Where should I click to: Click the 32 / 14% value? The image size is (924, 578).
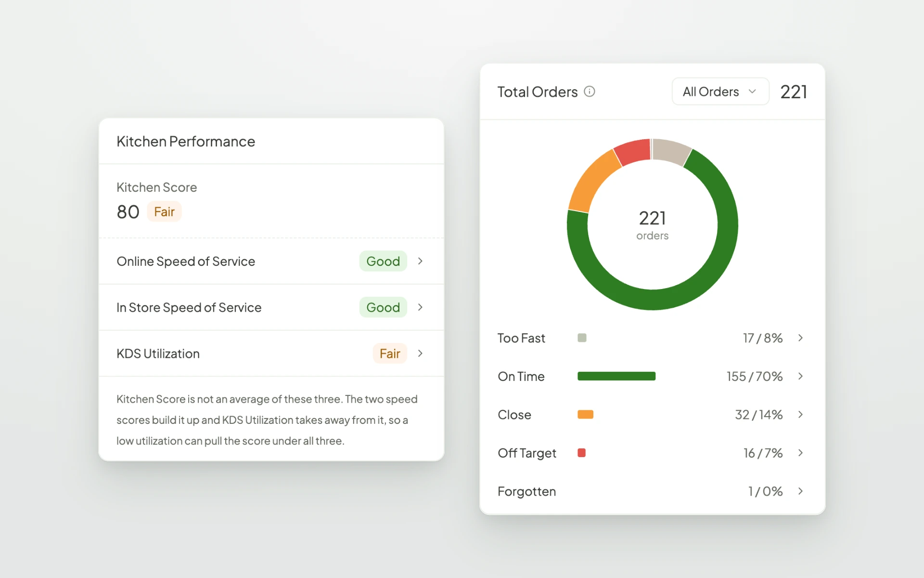pos(759,415)
